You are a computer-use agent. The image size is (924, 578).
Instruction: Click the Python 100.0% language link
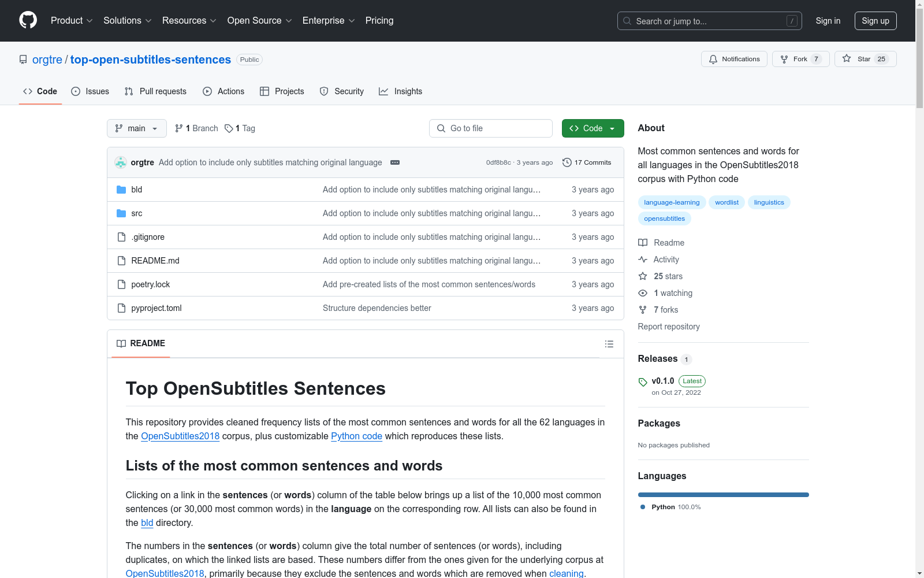click(x=670, y=507)
